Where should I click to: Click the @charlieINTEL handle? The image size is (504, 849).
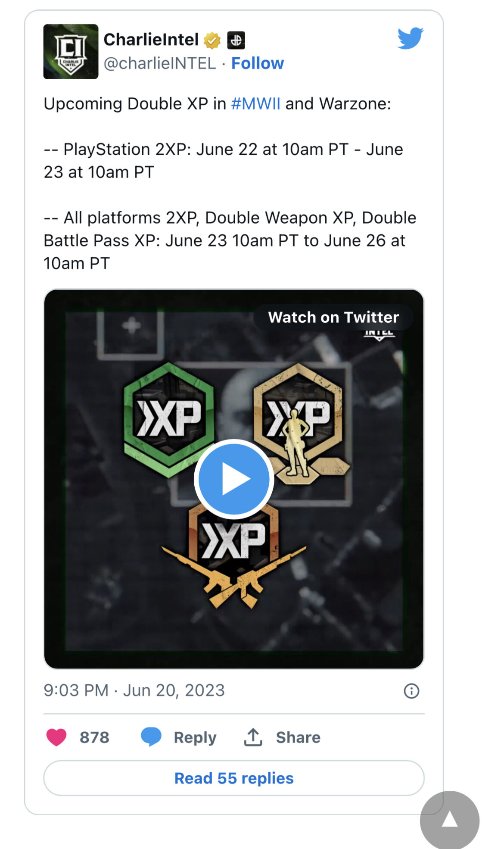click(x=160, y=63)
